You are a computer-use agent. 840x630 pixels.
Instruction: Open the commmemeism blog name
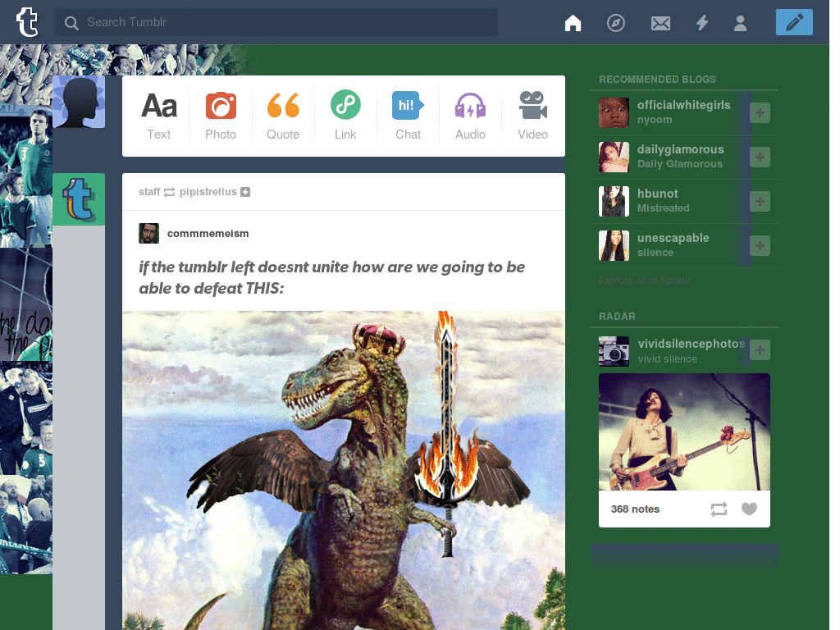[x=208, y=234]
